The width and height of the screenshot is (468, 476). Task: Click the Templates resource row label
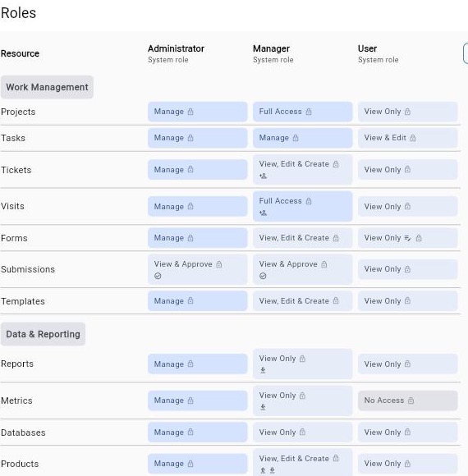[23, 301]
